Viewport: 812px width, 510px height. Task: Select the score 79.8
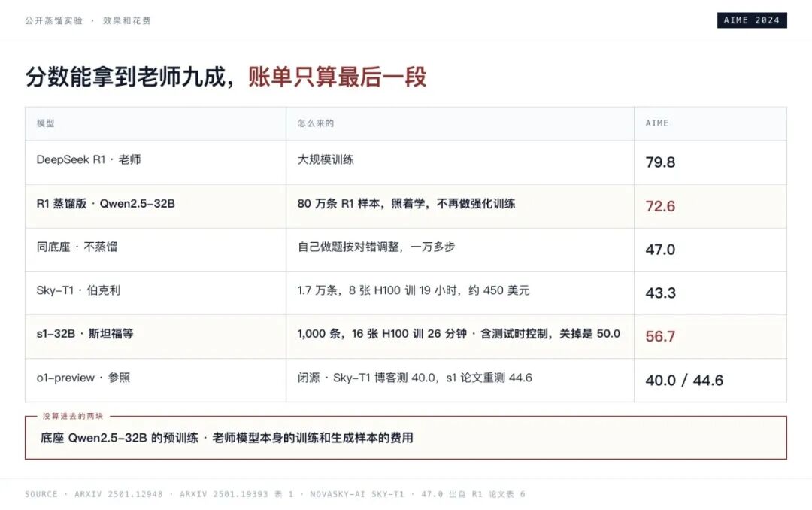pyautogui.click(x=660, y=162)
